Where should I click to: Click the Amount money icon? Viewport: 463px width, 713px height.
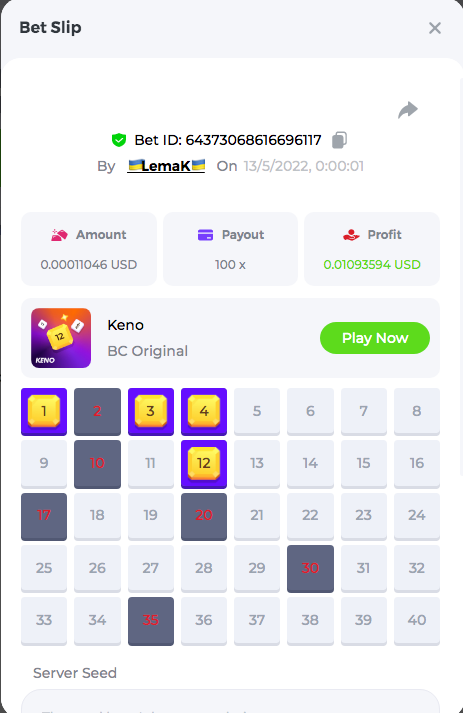click(x=59, y=235)
